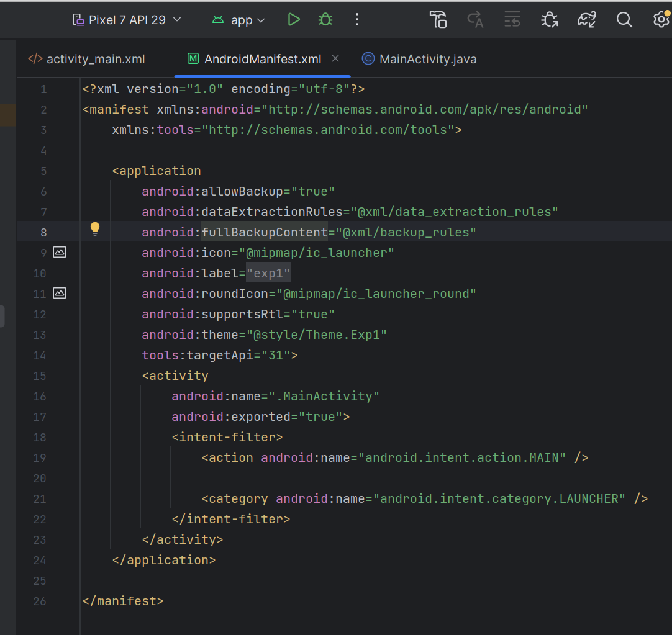Click "android.intent.action.MAIN" string
The image size is (672, 635).
point(462,457)
